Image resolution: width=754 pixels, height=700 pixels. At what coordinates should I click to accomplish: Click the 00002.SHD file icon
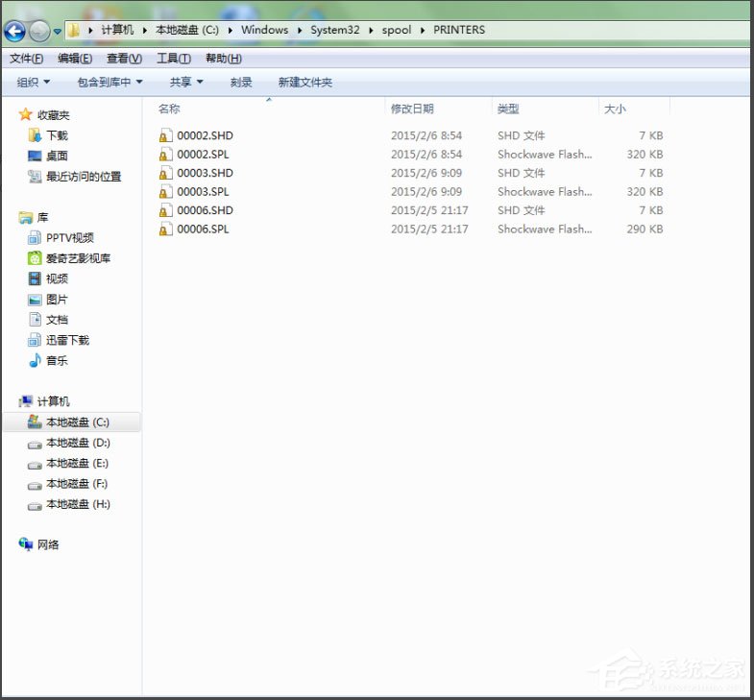click(166, 135)
